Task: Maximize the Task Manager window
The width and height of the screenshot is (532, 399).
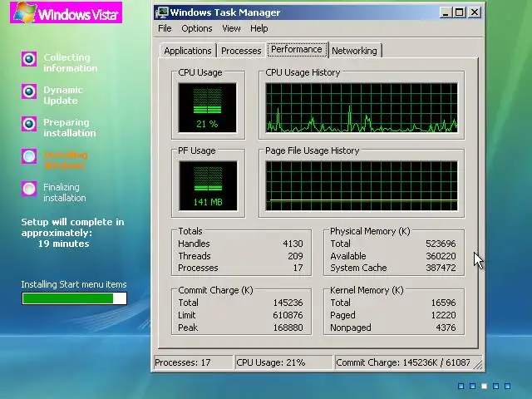Action: pyautogui.click(x=460, y=12)
